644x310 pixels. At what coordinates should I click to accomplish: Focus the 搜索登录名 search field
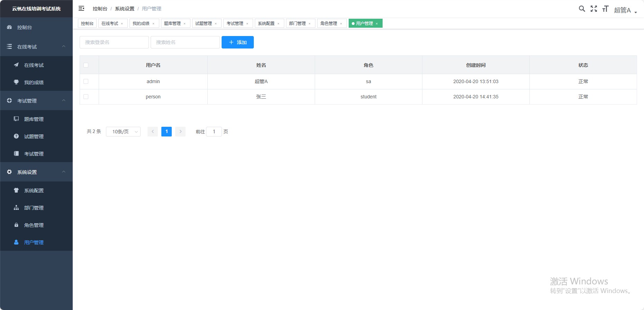point(114,42)
